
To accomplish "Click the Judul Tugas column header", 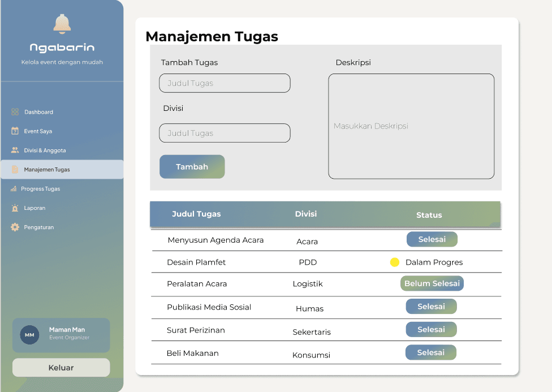I will (196, 214).
